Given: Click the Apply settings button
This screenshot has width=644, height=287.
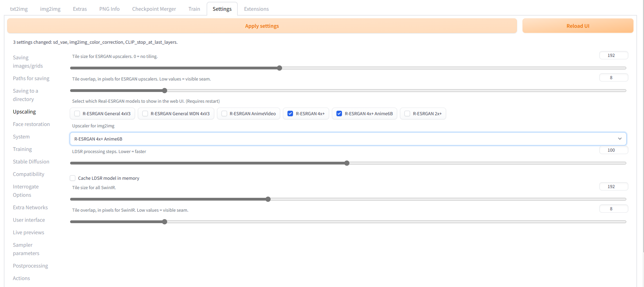Looking at the screenshot, I should 262,26.
